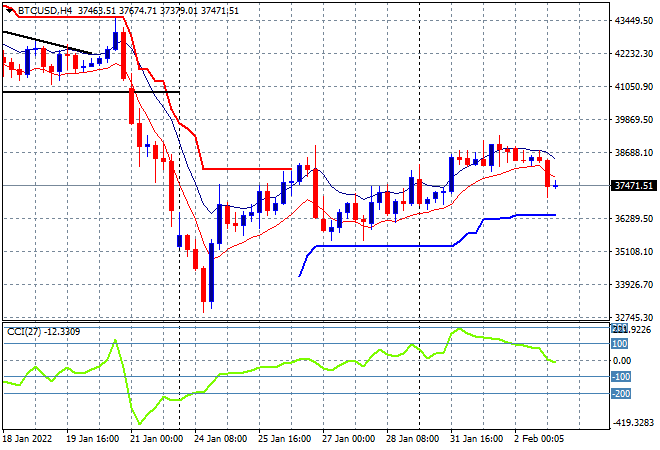The height and width of the screenshot is (450, 660).
Task: Click the 43449.50 price scale label
Action: point(633,21)
